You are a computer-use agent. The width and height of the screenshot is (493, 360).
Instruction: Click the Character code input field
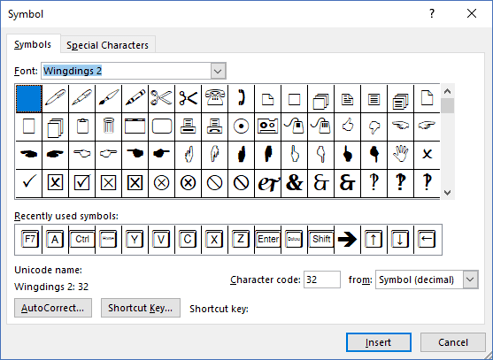[322, 279]
